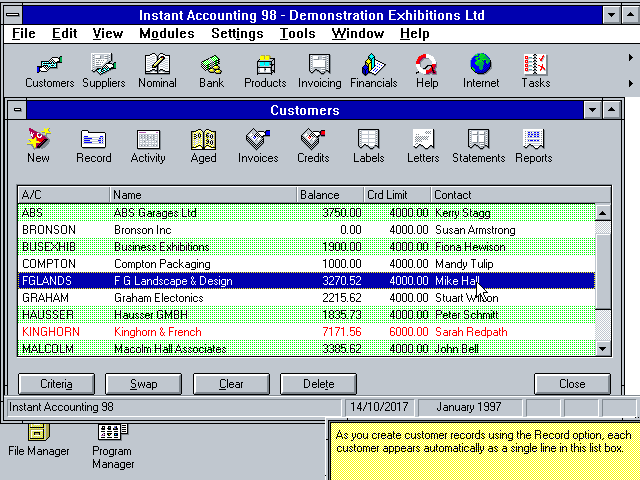Select the Graham Electonics row
The image size is (640, 480).
click(x=307, y=298)
